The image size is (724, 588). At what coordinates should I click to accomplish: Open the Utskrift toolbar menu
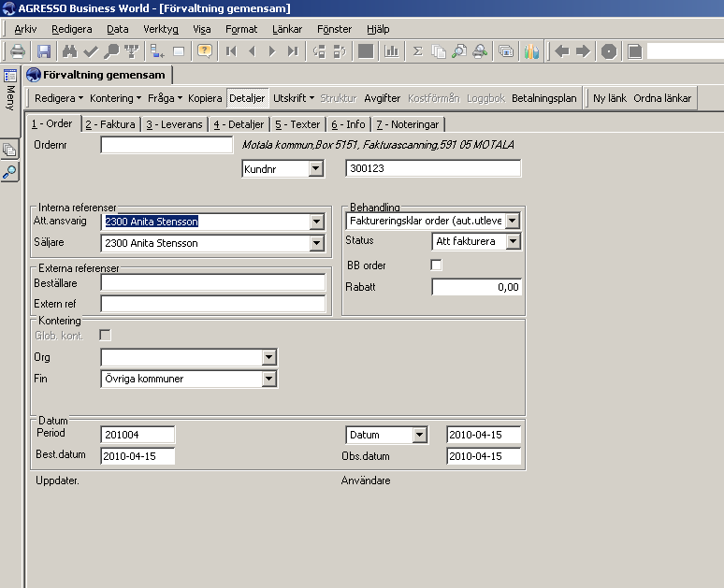(293, 98)
